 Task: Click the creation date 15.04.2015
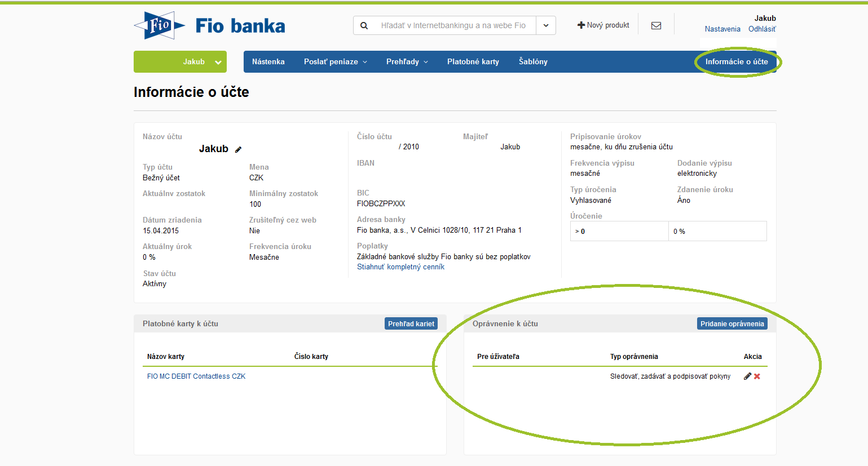161,230
